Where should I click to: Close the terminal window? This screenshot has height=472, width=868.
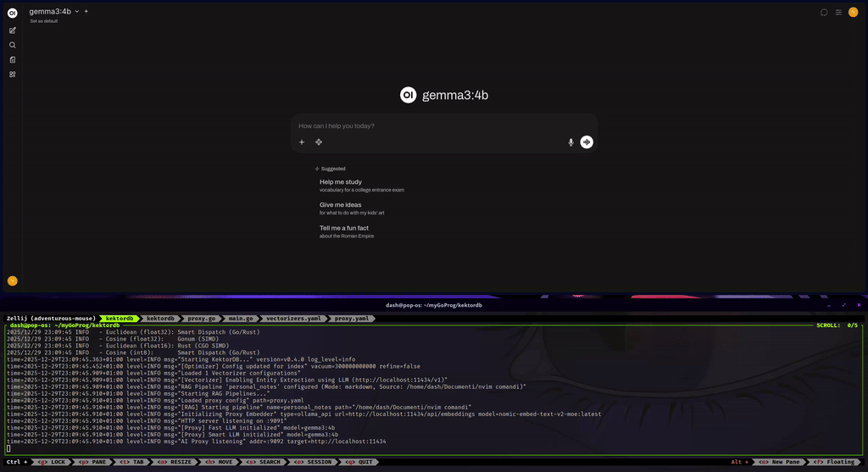[859, 305]
